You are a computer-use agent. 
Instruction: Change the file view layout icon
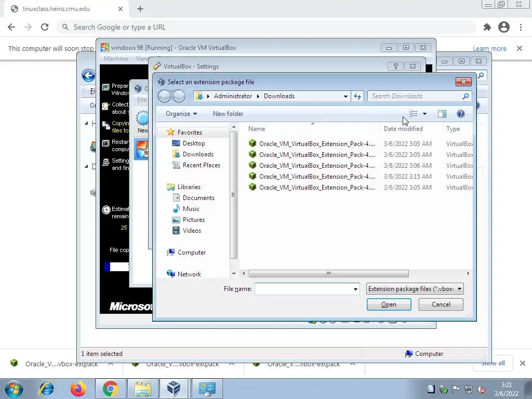pyautogui.click(x=413, y=114)
